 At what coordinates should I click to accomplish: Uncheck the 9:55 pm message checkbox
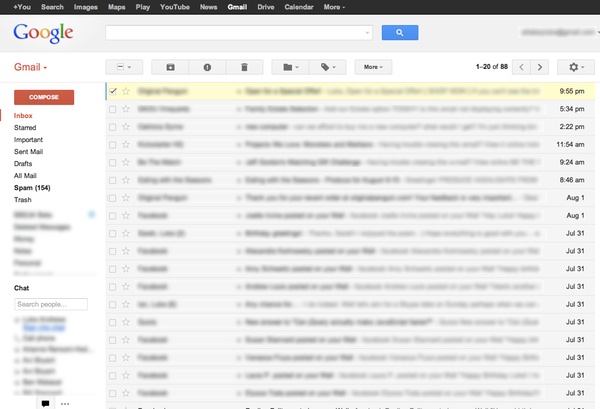click(x=112, y=91)
